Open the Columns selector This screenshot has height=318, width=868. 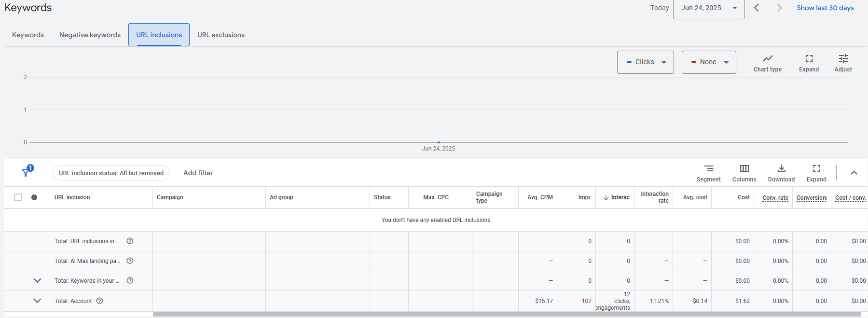click(744, 173)
